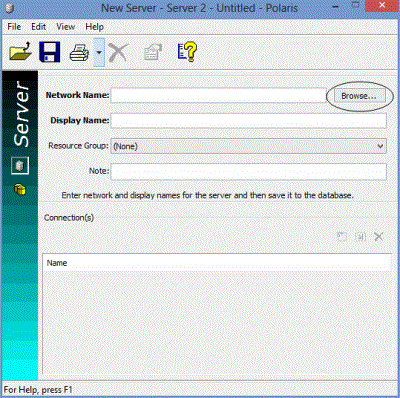The image size is (400, 398).
Task: Click the Display Name text field
Action: click(x=249, y=120)
